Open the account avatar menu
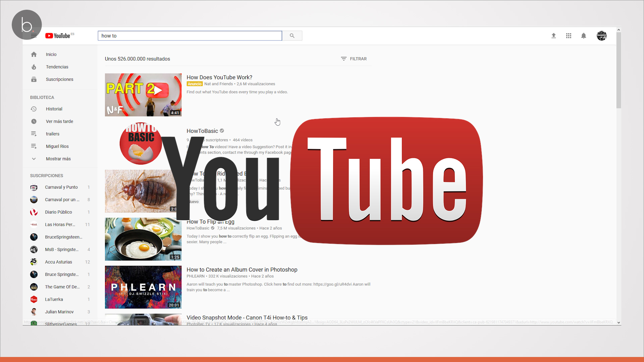Image resolution: width=644 pixels, height=362 pixels. click(602, 36)
